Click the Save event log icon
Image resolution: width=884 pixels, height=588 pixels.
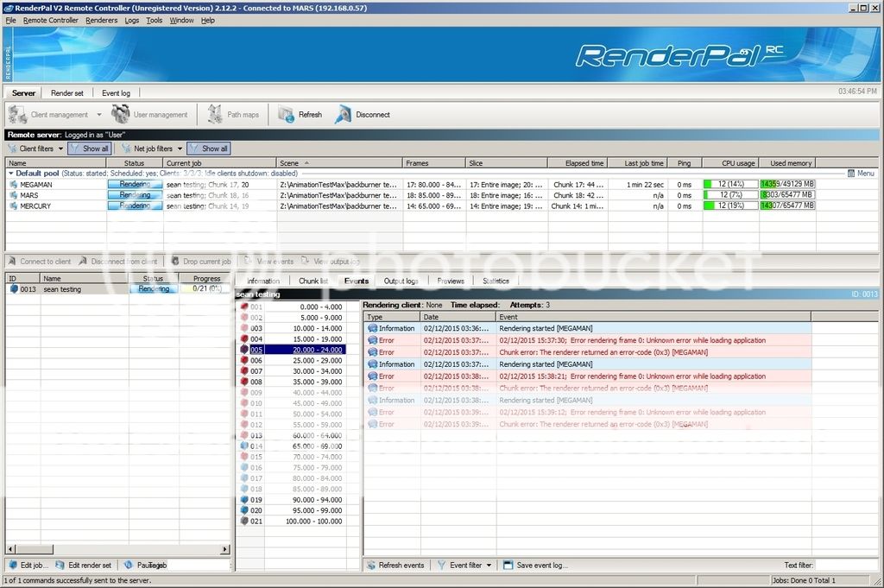508,565
